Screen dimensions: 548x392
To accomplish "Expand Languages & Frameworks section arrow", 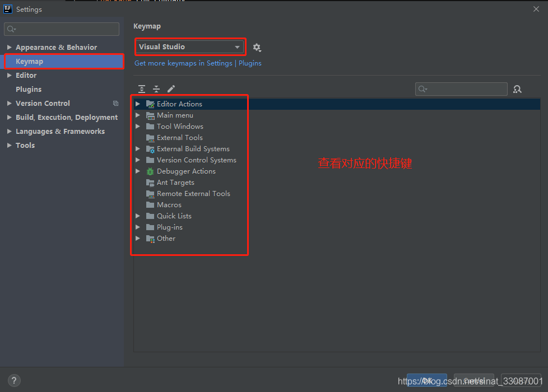I will tap(10, 131).
